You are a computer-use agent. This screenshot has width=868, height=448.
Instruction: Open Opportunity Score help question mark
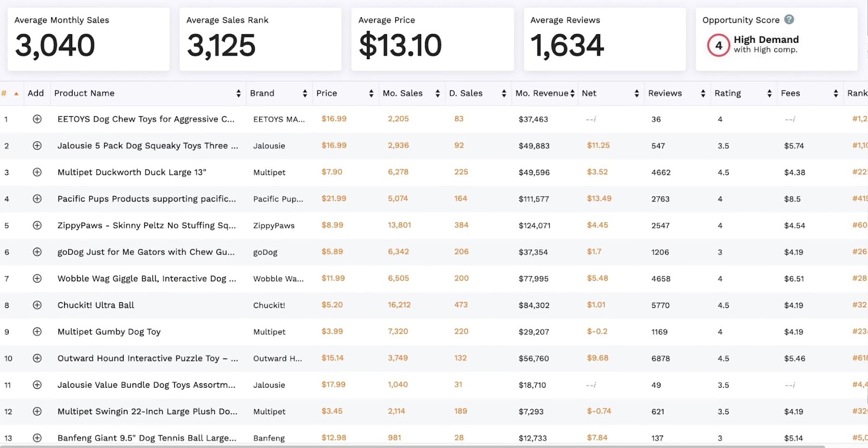789,20
